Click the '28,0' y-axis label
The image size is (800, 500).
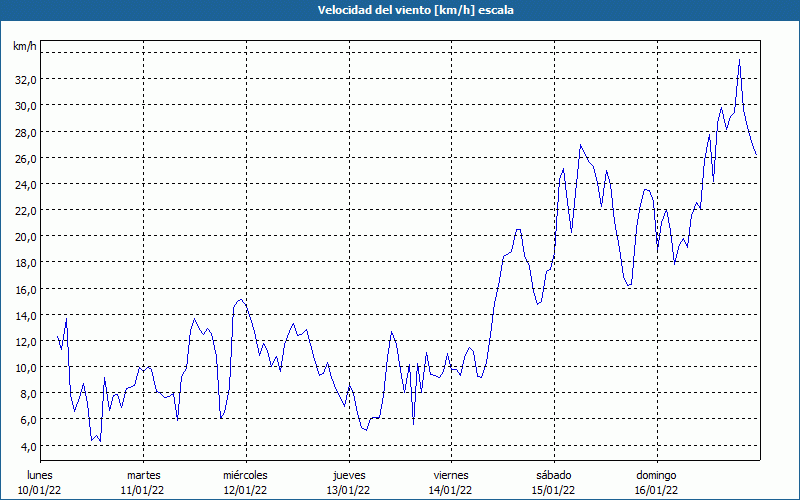click(x=26, y=133)
